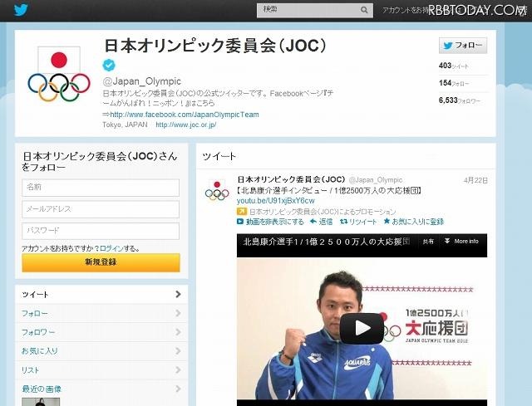
Task: Favorite the tweet with お気に入りに登録
Action: pyautogui.click(x=414, y=222)
